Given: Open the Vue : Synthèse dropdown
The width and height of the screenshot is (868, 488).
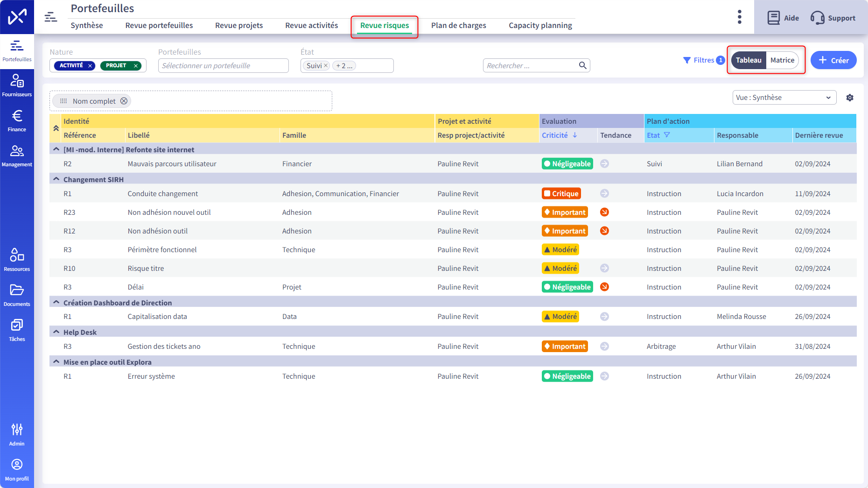Looking at the screenshot, I should coord(784,98).
